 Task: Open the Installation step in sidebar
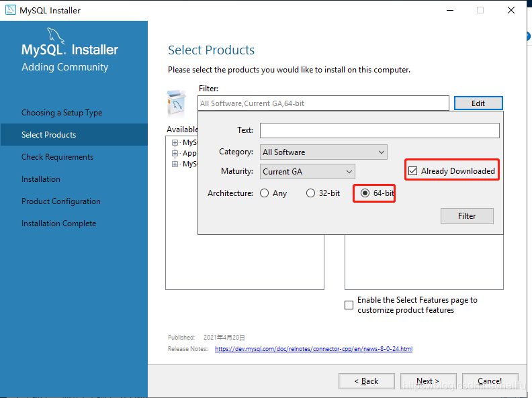click(41, 179)
